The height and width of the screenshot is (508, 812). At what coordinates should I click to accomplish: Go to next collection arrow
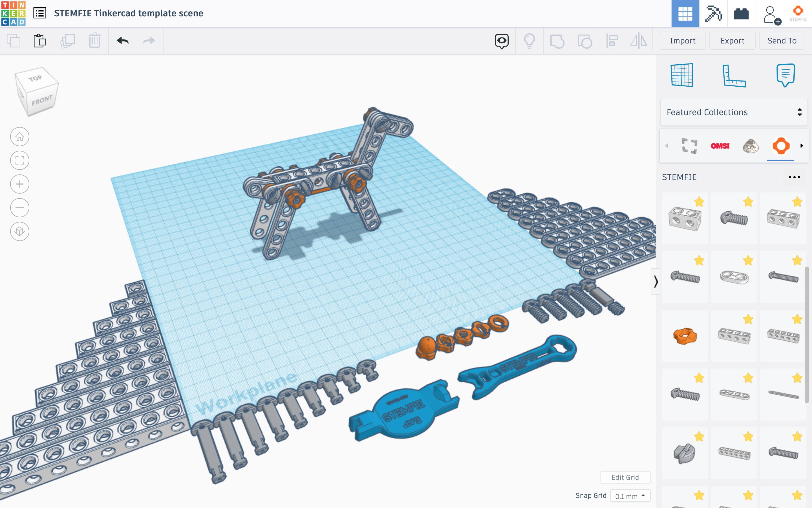tap(802, 146)
